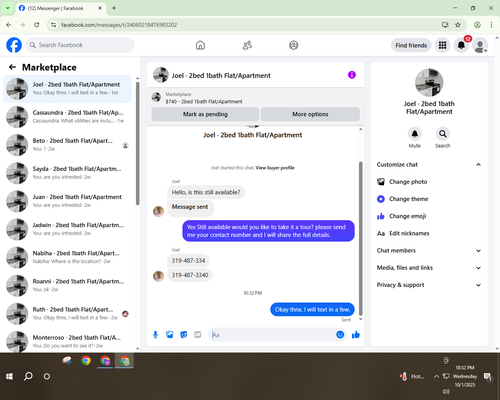Image resolution: width=500 pixels, height=400 pixels.
Task: Open the View buyer profile link
Action: click(275, 168)
